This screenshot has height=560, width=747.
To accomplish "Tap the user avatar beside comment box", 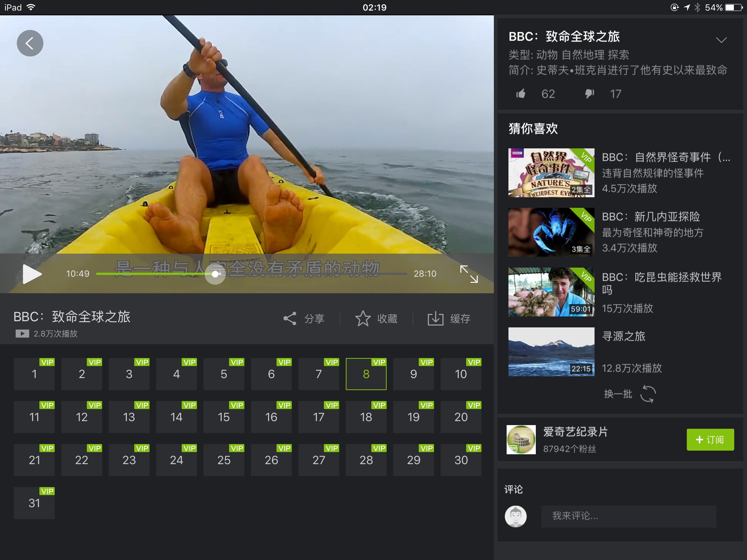I will pyautogui.click(x=516, y=516).
